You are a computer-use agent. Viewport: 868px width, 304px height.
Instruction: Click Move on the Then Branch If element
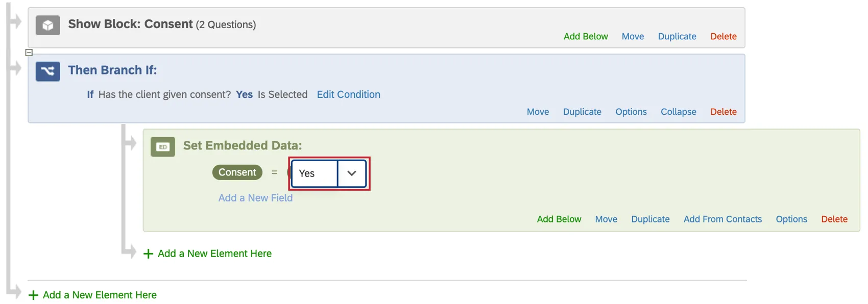point(538,112)
